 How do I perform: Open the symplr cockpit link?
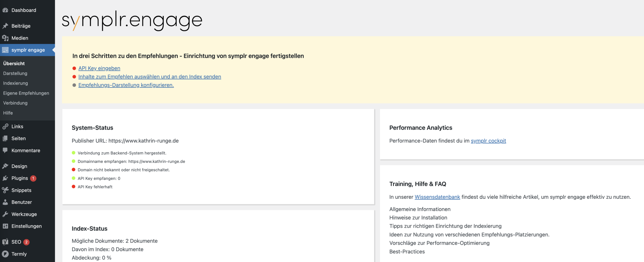(x=488, y=141)
